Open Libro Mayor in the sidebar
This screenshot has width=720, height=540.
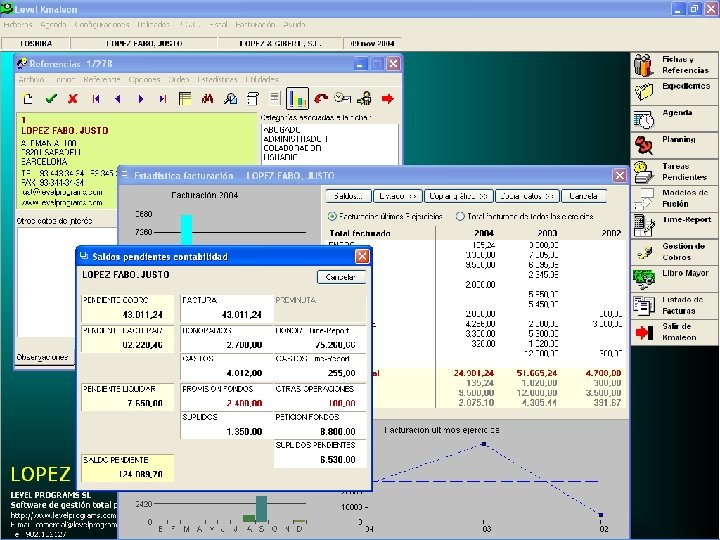[x=674, y=279]
